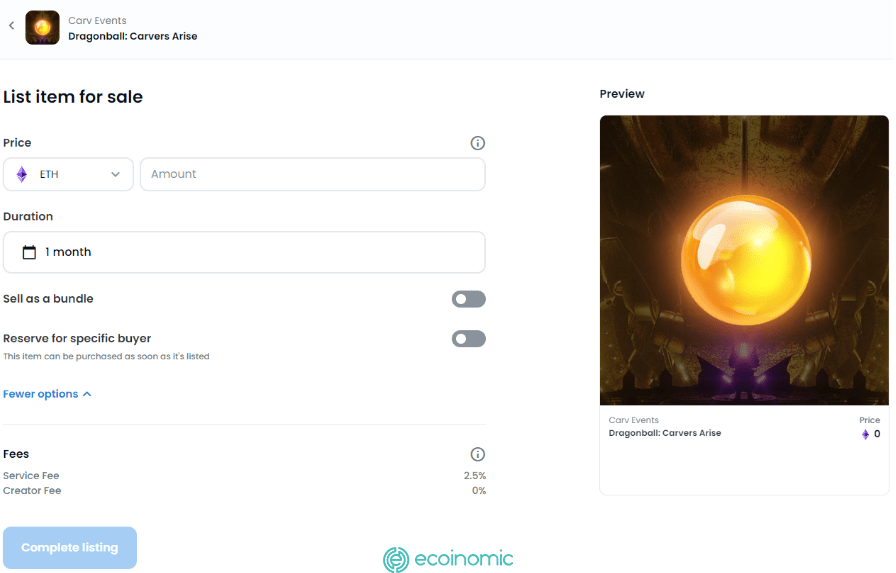Go back using the left arrow icon
896x573 pixels.
[x=11, y=25]
